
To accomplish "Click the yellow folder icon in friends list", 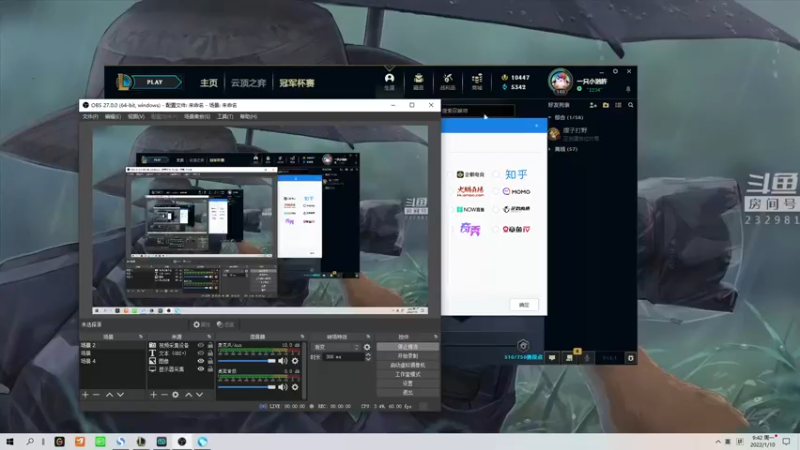I will pos(606,105).
